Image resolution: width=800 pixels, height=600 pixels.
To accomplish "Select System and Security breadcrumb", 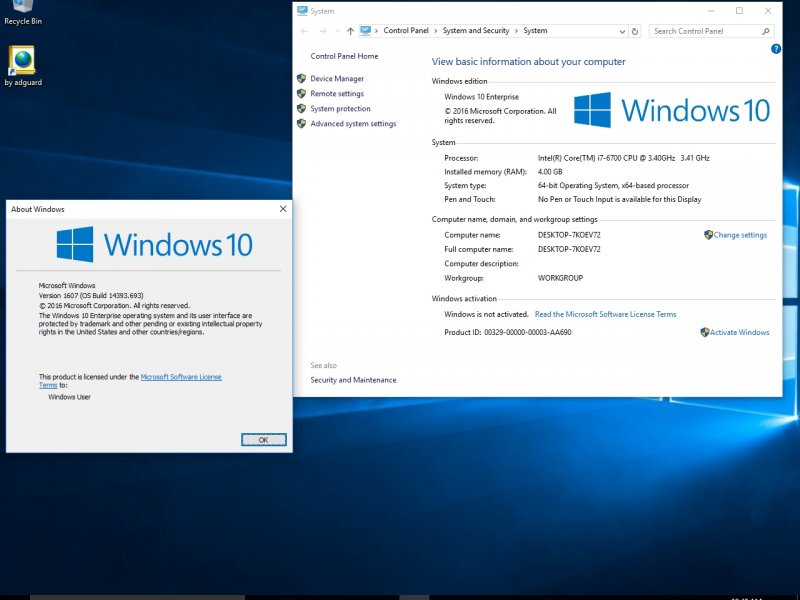I will tap(476, 31).
